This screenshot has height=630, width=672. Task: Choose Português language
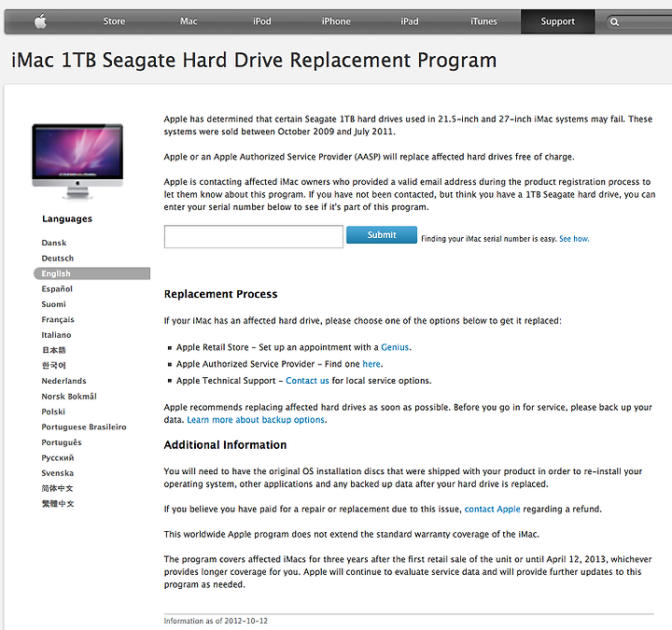coord(62,442)
